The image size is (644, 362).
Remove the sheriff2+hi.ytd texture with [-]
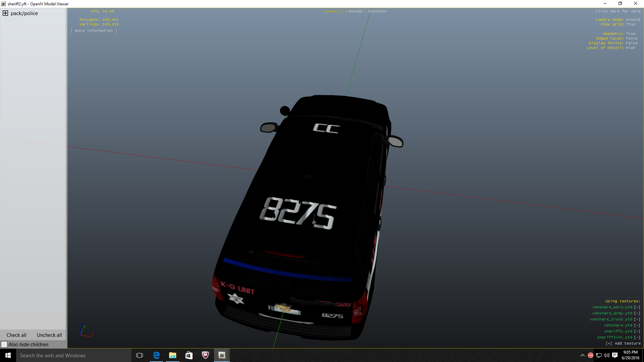[x=637, y=337]
